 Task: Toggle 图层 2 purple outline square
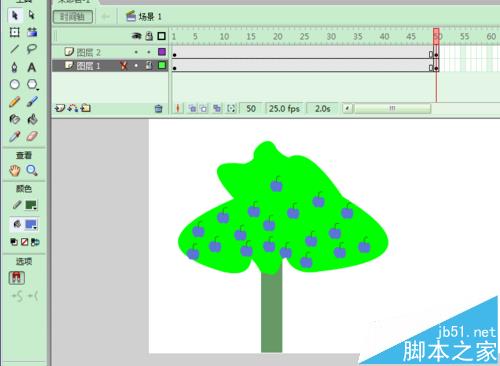coord(162,52)
